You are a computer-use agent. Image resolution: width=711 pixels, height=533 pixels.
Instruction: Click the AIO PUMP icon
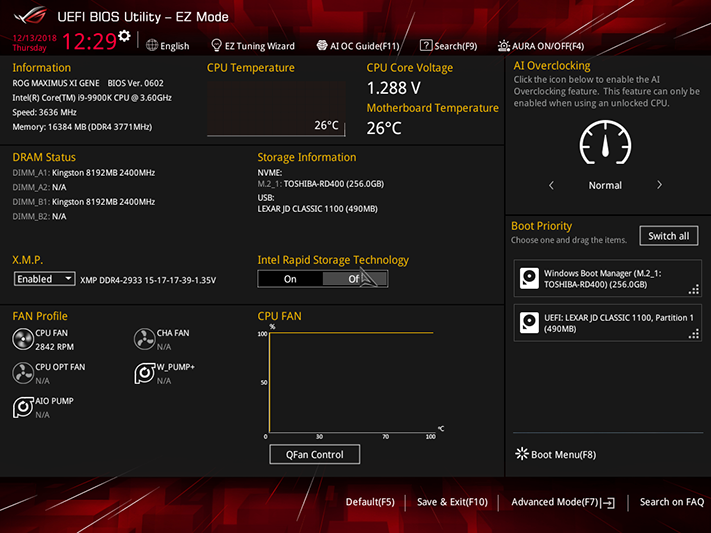pyautogui.click(x=23, y=407)
